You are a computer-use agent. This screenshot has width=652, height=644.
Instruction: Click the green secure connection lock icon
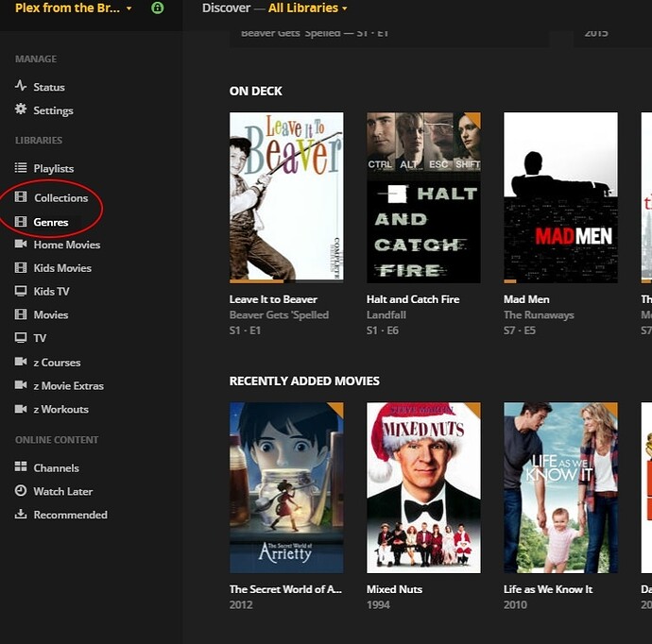(158, 8)
